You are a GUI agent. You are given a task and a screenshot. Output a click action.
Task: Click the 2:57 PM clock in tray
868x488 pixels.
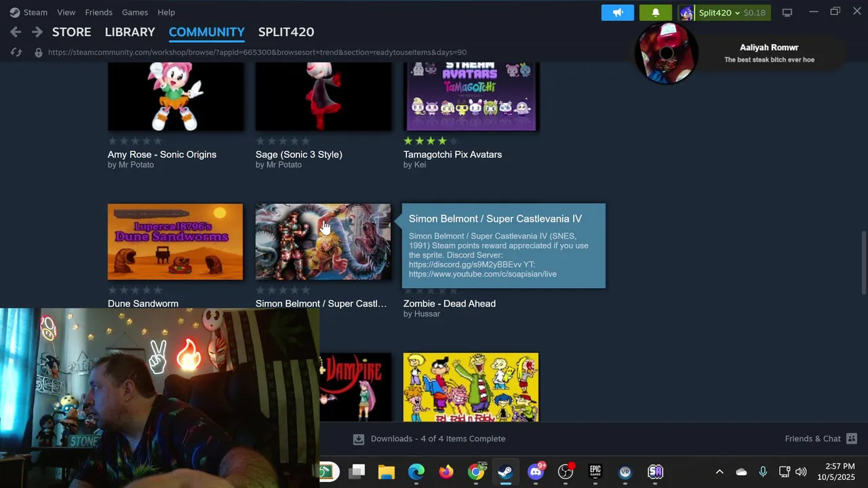coord(840,466)
